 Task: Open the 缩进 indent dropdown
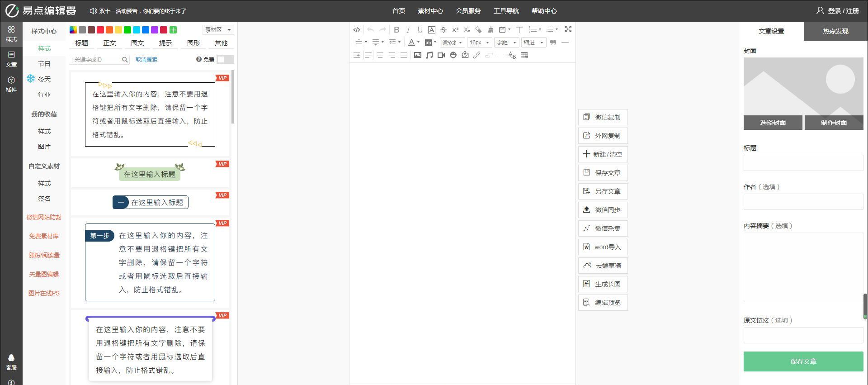pos(533,43)
